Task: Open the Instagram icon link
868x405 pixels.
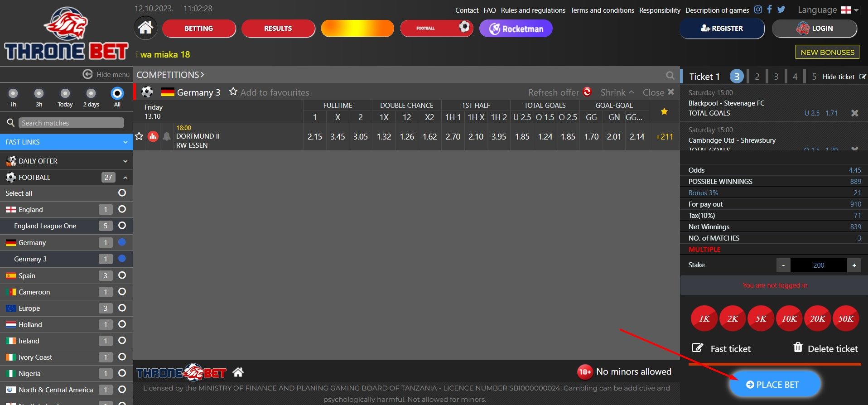Action: (758, 10)
